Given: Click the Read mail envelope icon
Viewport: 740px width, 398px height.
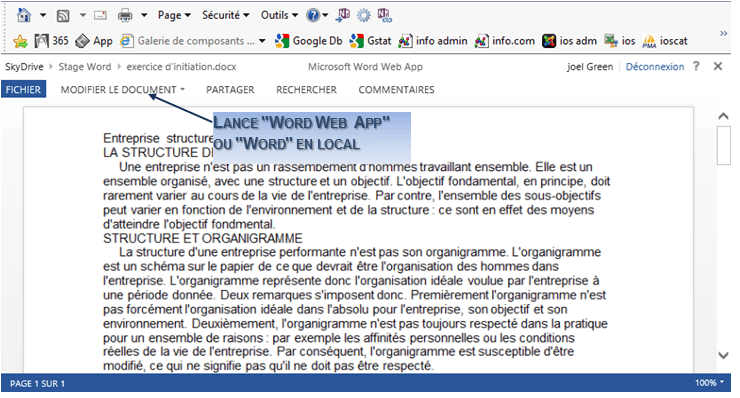Looking at the screenshot, I should 101,16.
